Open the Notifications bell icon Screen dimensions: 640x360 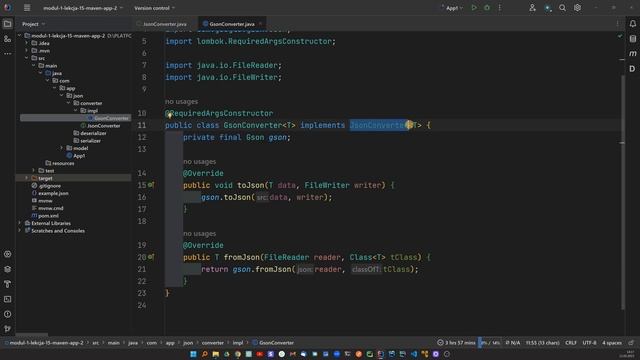click(632, 24)
